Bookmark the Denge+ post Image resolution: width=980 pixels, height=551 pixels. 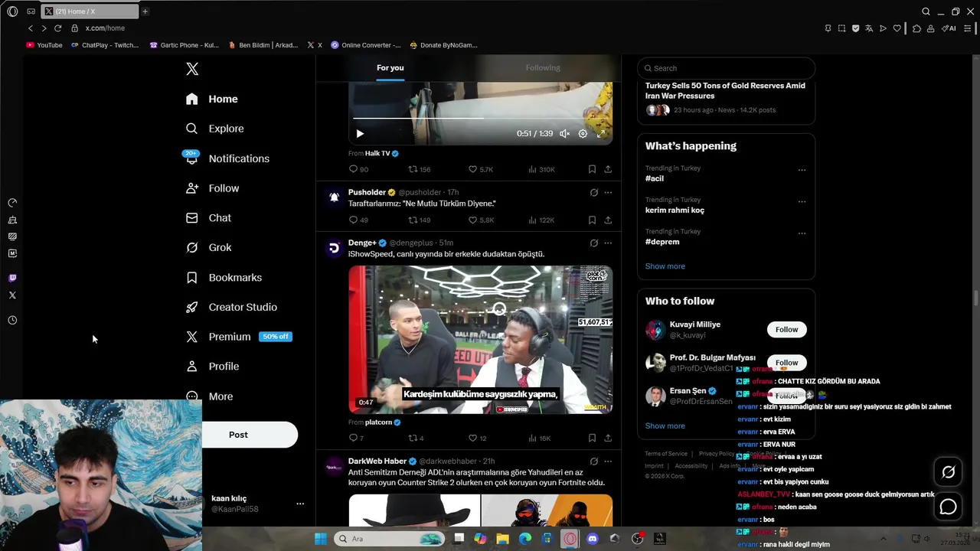[592, 439]
